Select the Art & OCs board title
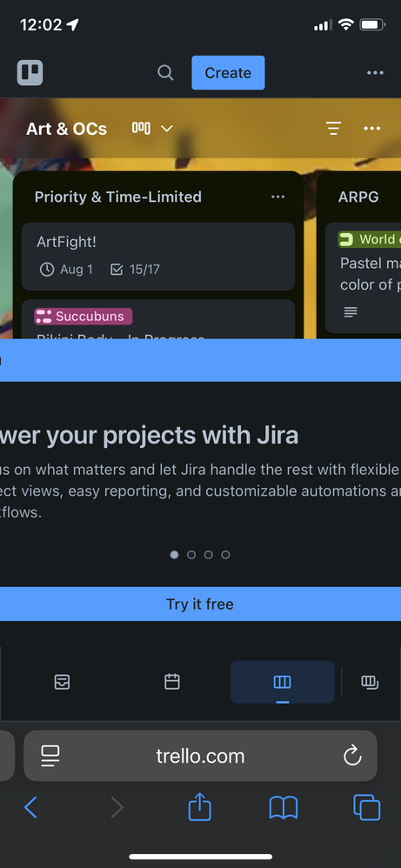 pyautogui.click(x=66, y=129)
